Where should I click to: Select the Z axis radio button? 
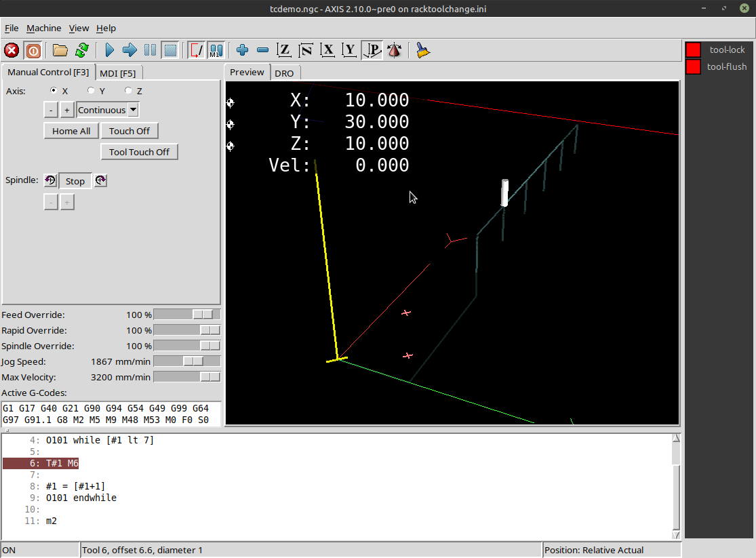[129, 91]
